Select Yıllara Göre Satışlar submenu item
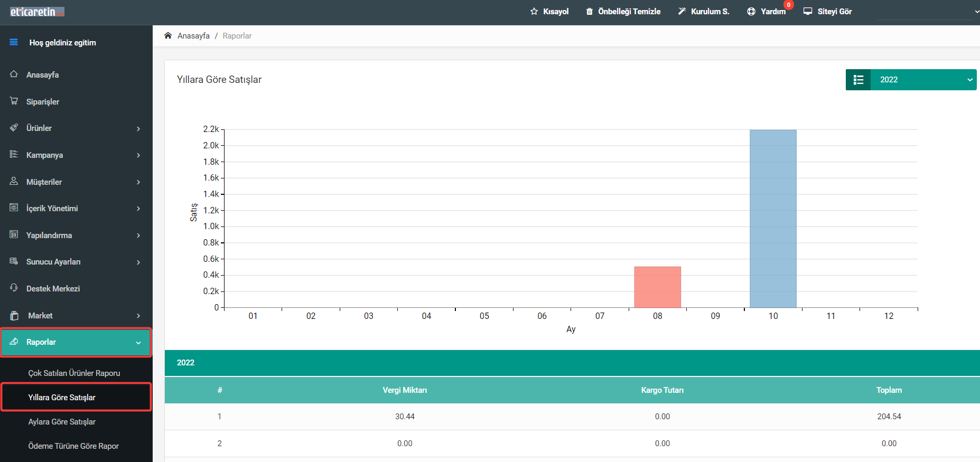The image size is (980, 462). [x=62, y=397]
